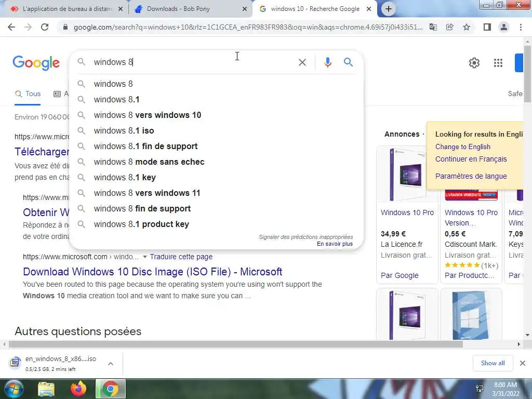Viewport: 532px width, 399px height.
Task: Reload the Google search page
Action: click(45, 27)
